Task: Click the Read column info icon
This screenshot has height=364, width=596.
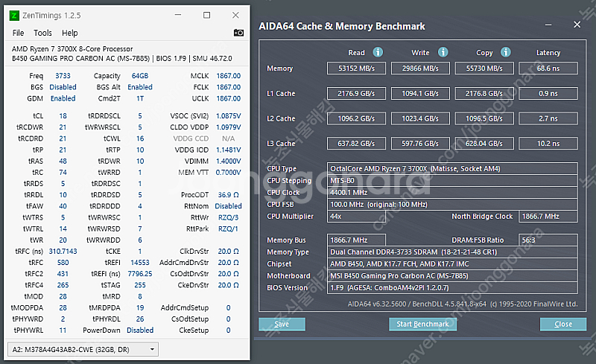Action: 378,52
